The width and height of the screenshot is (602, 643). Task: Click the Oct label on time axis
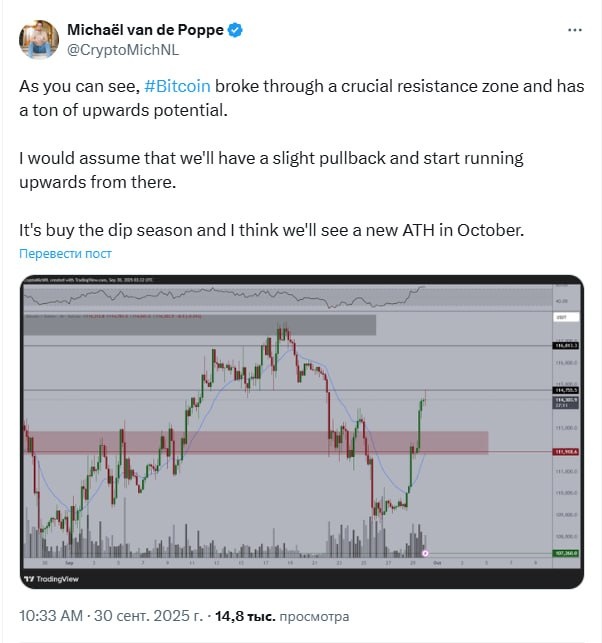(437, 563)
